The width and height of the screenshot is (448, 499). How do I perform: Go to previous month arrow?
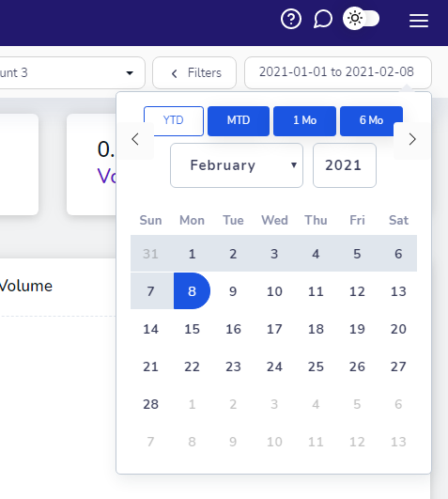click(x=135, y=139)
